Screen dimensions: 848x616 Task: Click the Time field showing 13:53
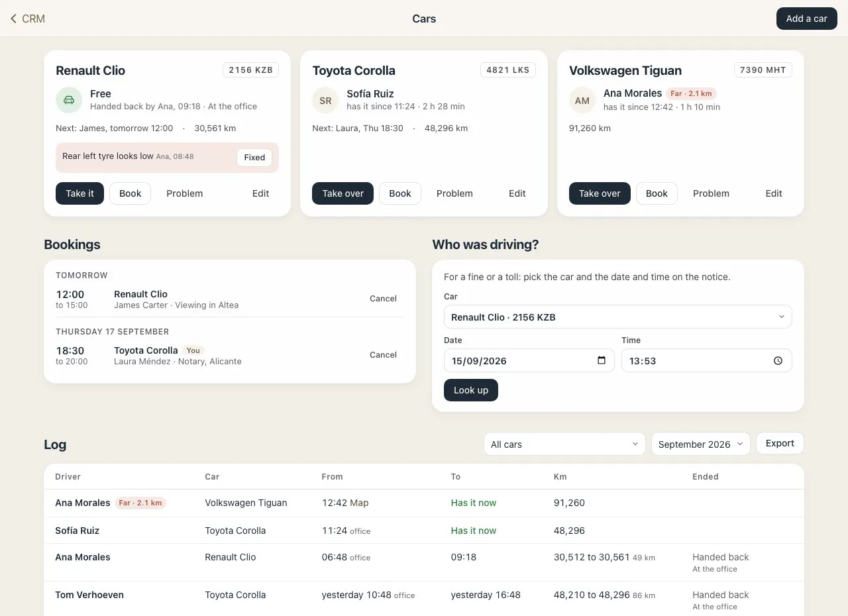[707, 360]
